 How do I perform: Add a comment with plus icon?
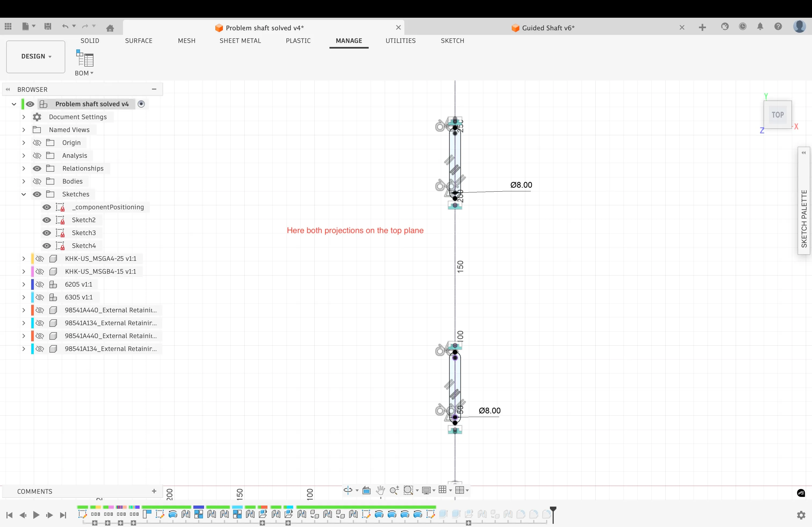[x=154, y=491]
